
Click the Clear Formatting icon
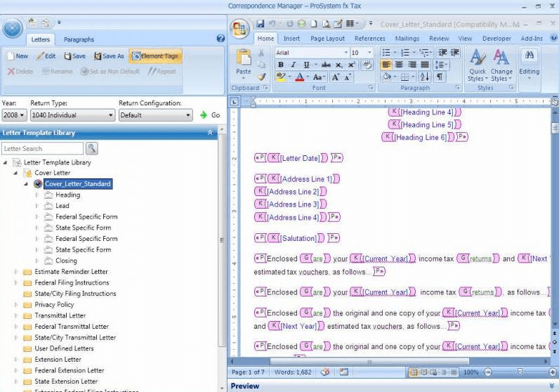click(367, 65)
